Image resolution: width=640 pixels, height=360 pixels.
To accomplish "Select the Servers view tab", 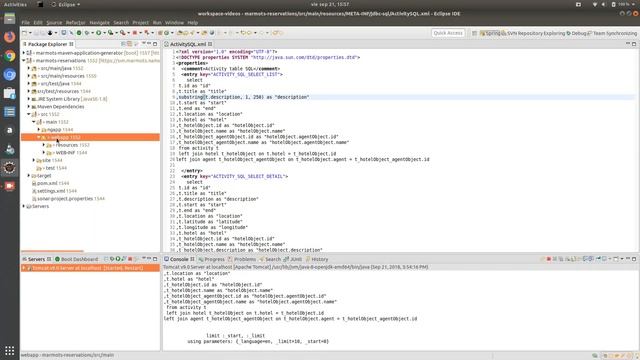I will point(36,259).
